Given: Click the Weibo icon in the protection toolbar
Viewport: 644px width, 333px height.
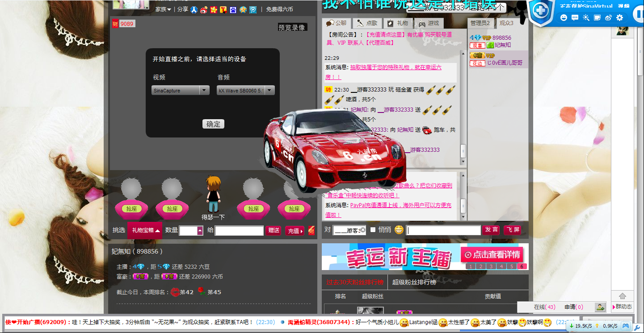Looking at the screenshot, I should (x=608, y=18).
